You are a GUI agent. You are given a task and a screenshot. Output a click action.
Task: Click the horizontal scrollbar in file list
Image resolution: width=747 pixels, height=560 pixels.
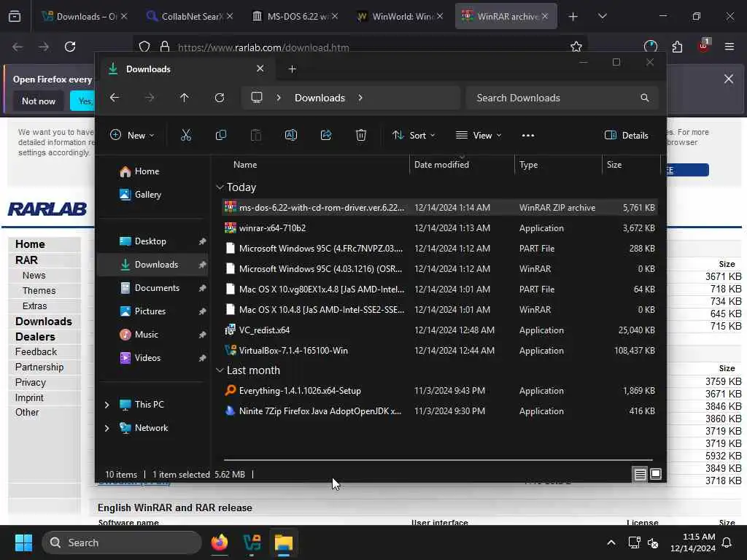tap(438, 460)
